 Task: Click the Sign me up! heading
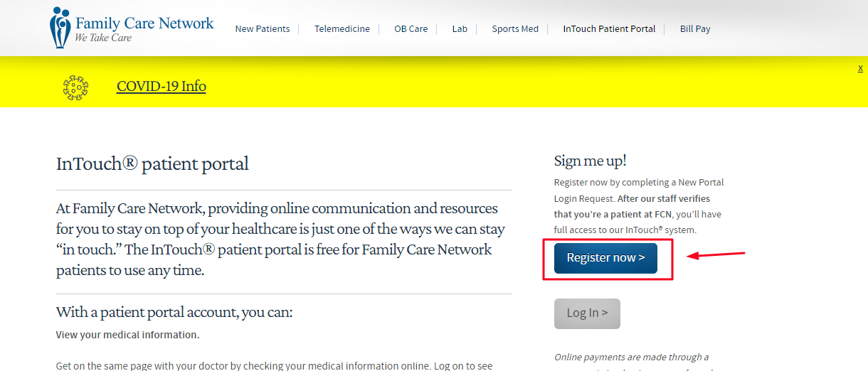click(x=590, y=161)
